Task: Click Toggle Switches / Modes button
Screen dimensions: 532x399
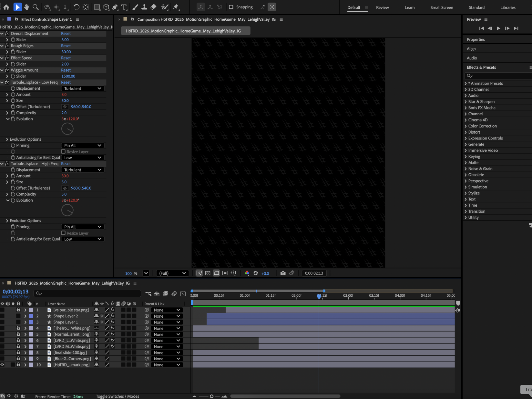Action: (x=118, y=396)
